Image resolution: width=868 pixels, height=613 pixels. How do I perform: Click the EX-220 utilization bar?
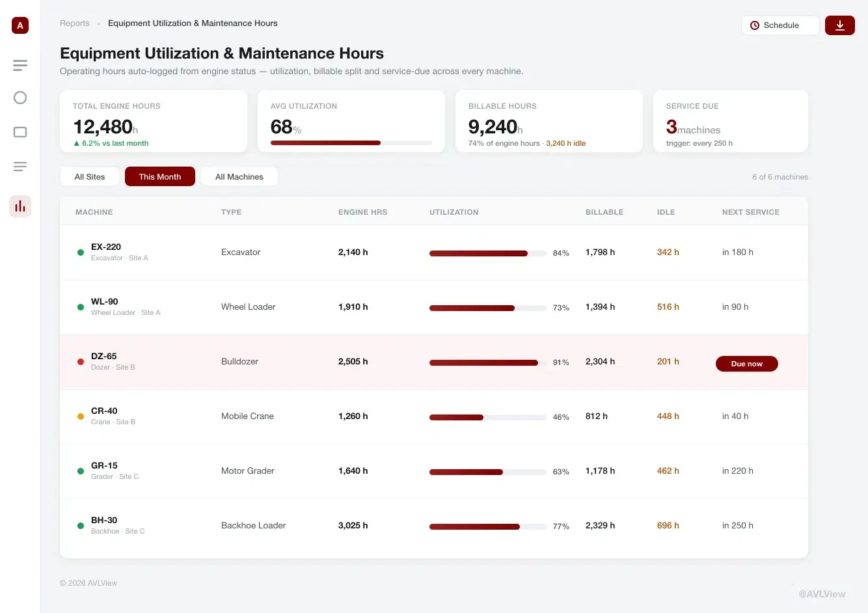pyautogui.click(x=488, y=253)
